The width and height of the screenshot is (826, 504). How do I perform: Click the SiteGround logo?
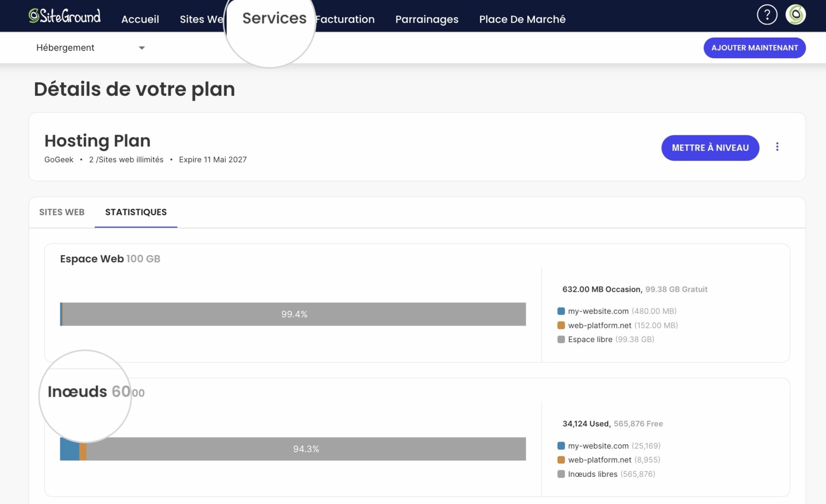point(64,16)
